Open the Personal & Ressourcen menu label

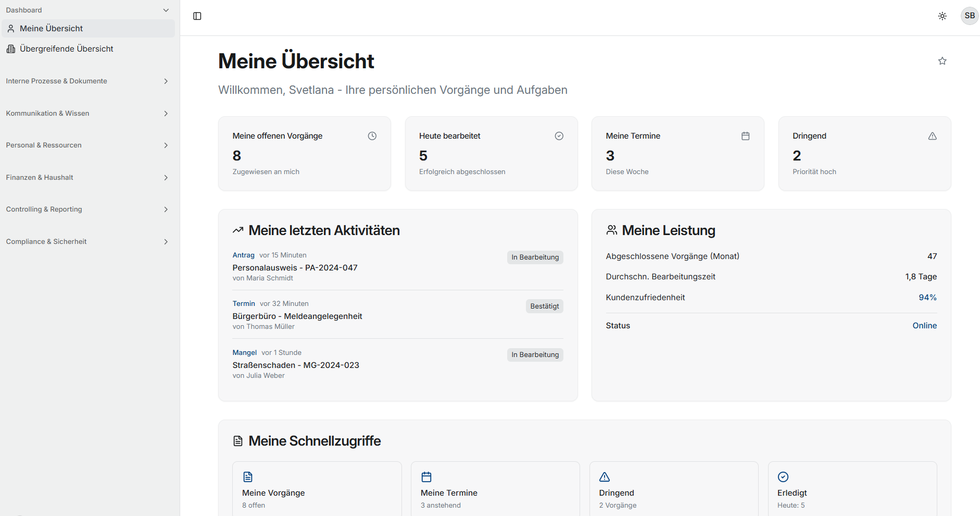[44, 145]
